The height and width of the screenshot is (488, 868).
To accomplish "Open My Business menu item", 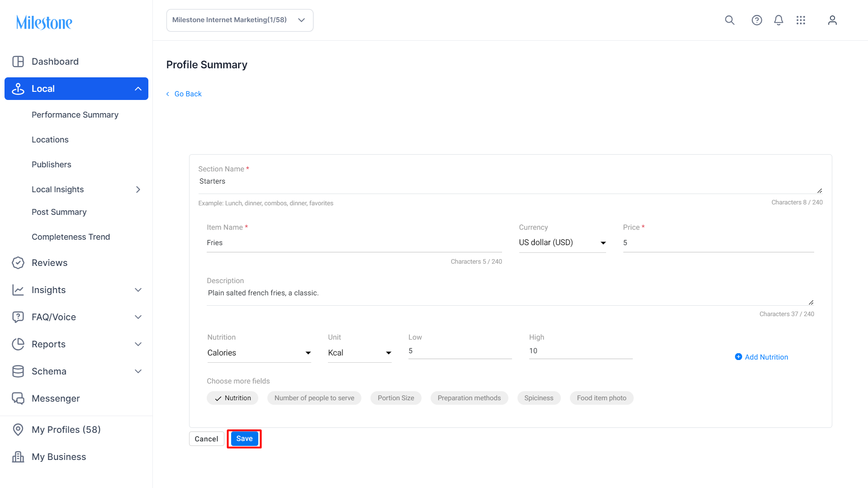I will click(59, 457).
